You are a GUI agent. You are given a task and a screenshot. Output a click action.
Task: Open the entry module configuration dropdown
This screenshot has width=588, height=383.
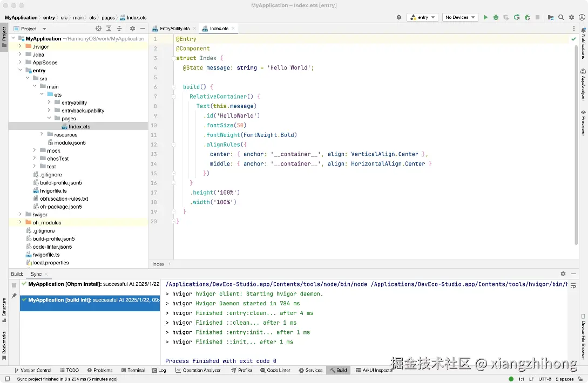pos(422,17)
